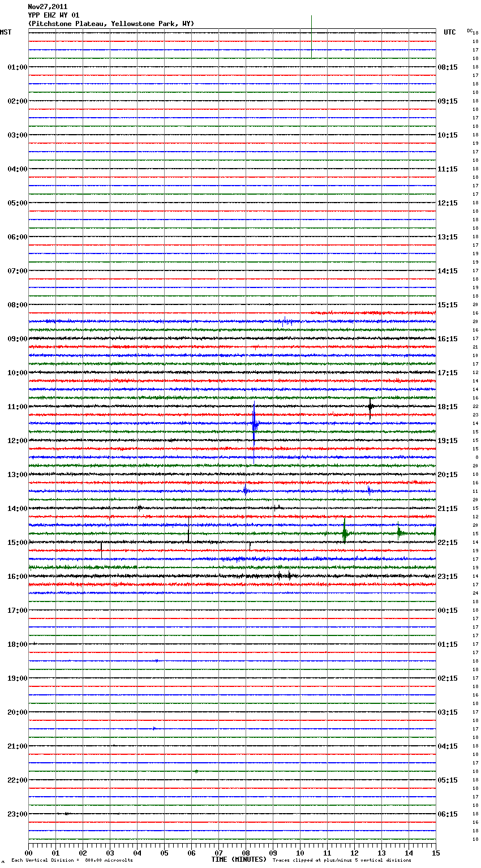
Task: Select the "14:00" MST time label
Action: pos(17,509)
